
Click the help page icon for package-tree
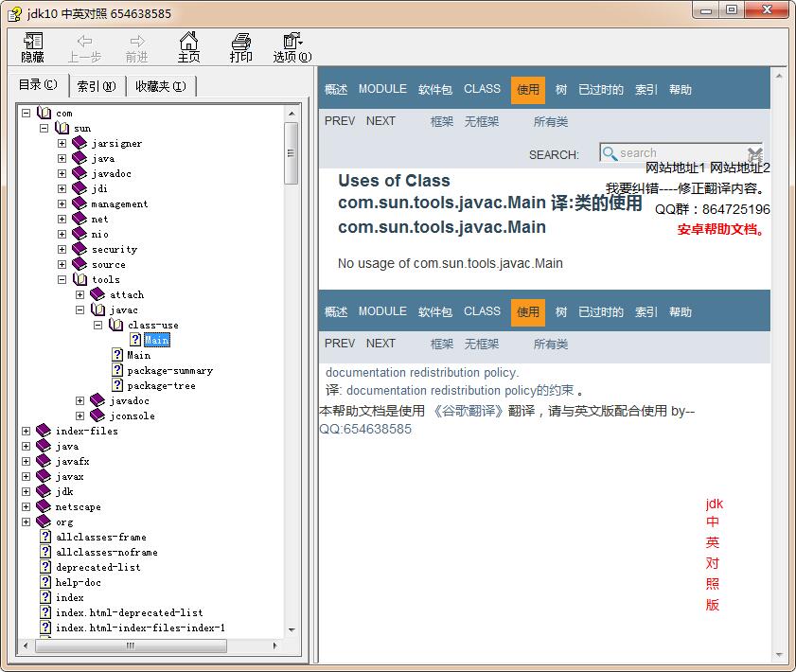pos(117,385)
